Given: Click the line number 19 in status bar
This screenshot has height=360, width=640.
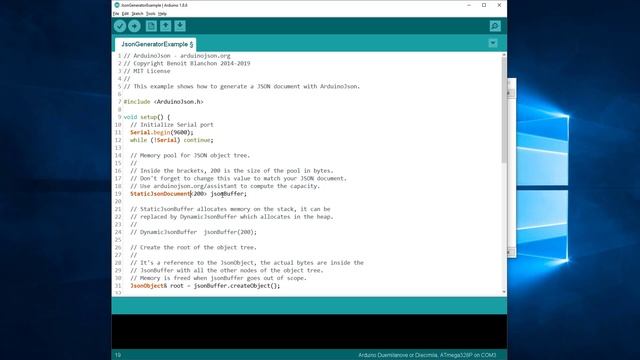Looking at the screenshot, I should tap(118, 355).
